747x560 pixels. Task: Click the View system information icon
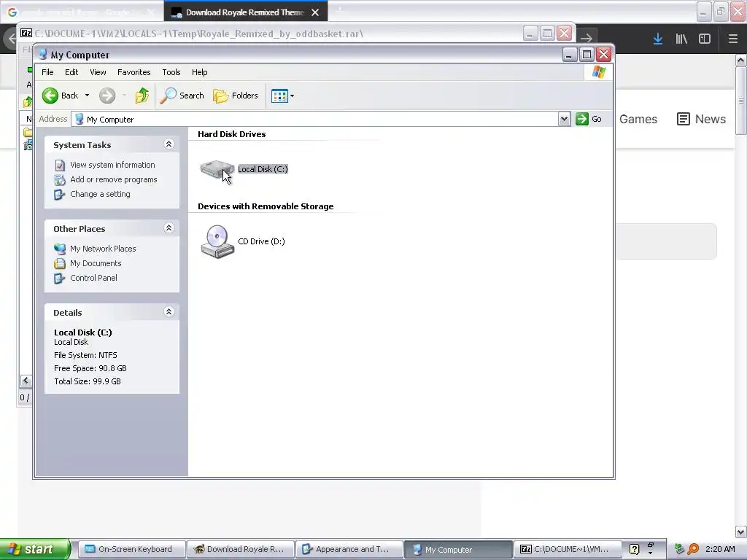tap(60, 166)
